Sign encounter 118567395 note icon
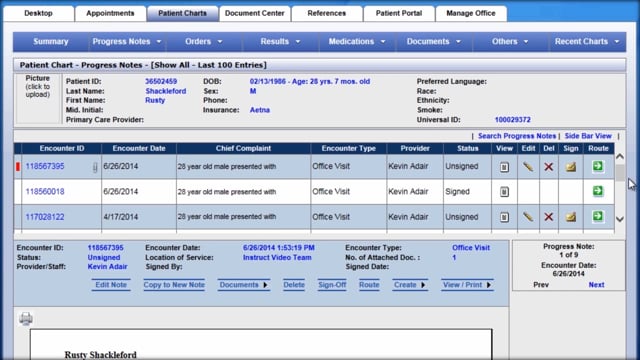The height and width of the screenshot is (360, 640). tap(571, 167)
